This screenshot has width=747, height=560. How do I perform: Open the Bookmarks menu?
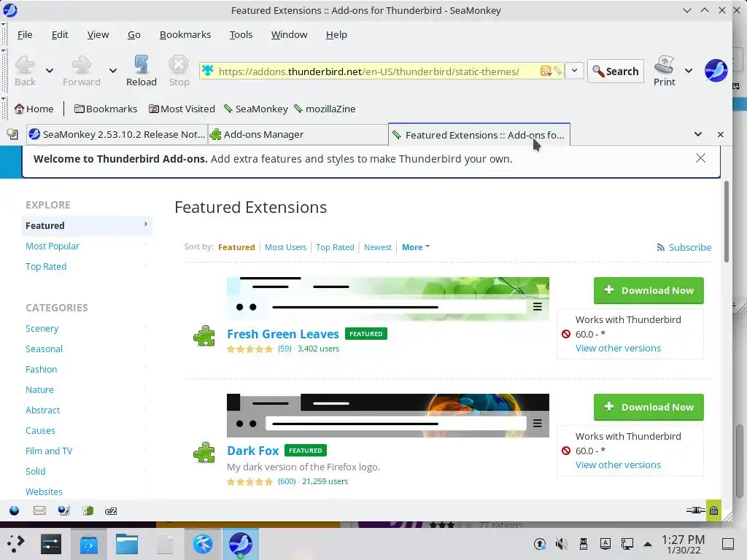[185, 35]
